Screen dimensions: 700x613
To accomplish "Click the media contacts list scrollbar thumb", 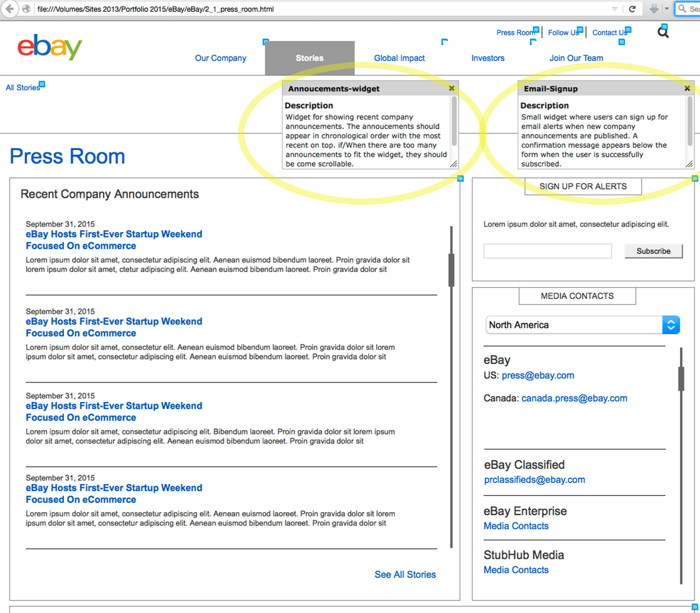I will 681,378.
